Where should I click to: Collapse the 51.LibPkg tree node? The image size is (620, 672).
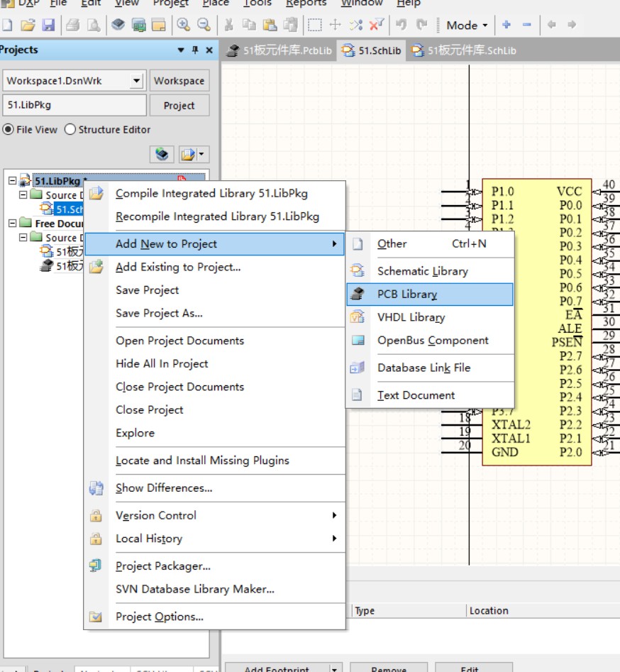point(13,180)
